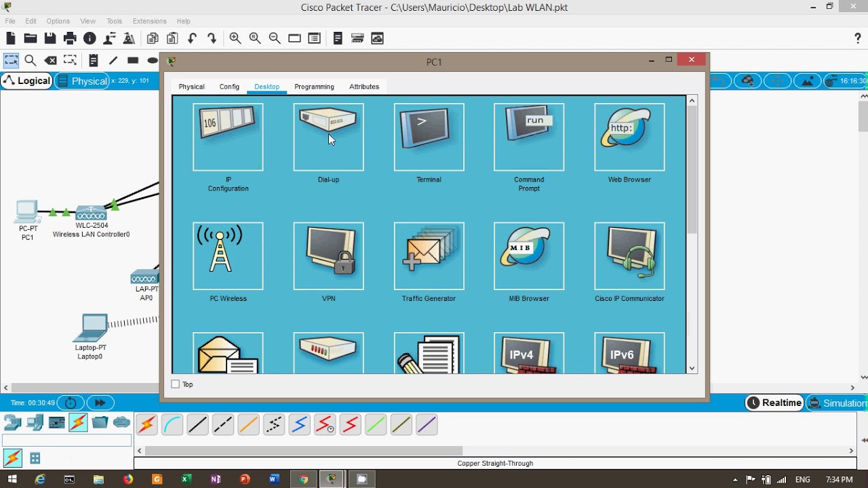Switch to the Programming tab
This screenshot has height=488, width=868.
click(x=314, y=87)
